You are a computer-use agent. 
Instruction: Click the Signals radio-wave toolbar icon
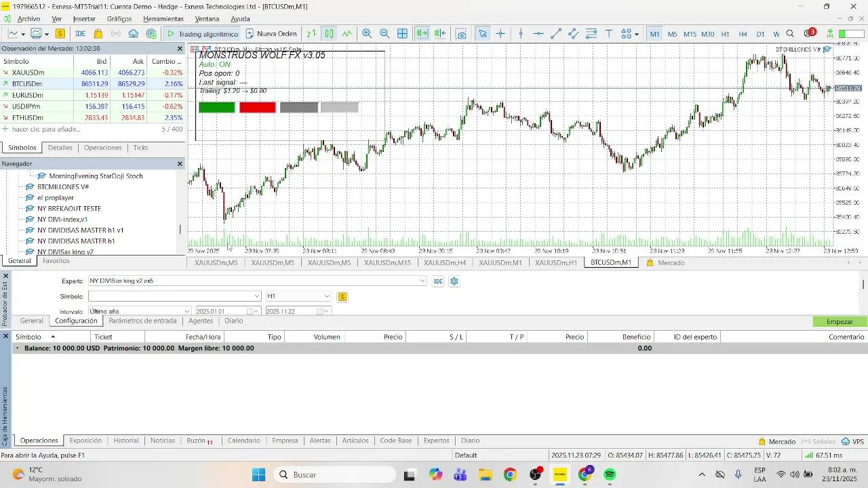pos(116,33)
